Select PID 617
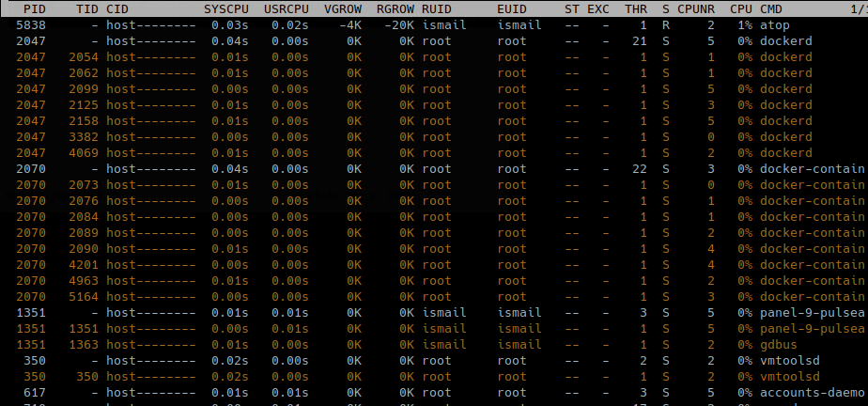Screen dimensions: 868x406 [x=35, y=393]
